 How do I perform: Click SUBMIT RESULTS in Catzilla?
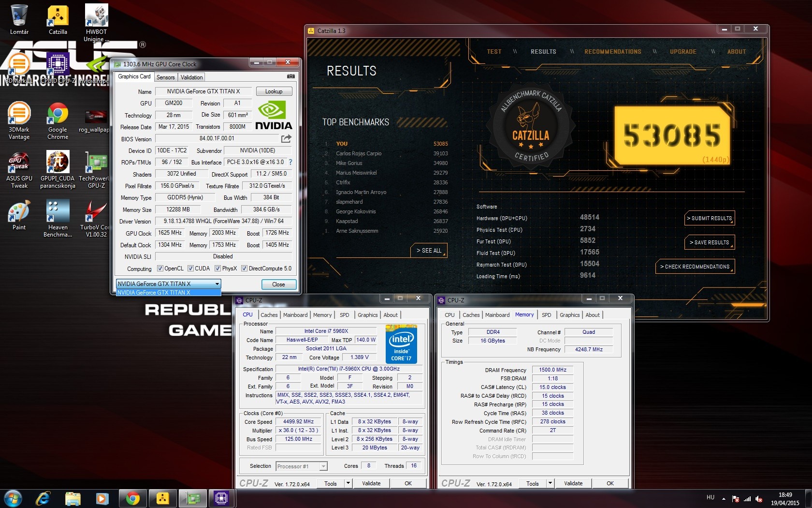710,218
